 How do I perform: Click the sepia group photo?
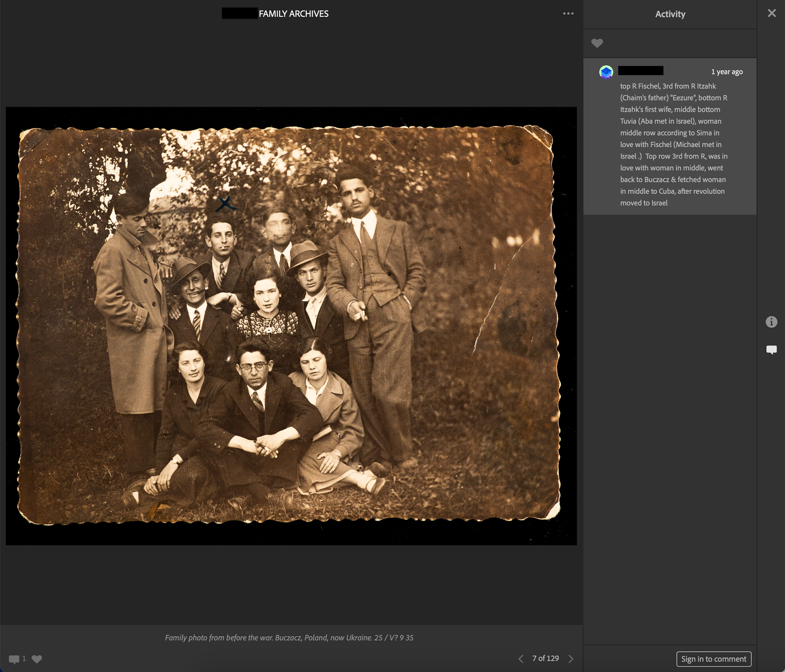pos(289,325)
